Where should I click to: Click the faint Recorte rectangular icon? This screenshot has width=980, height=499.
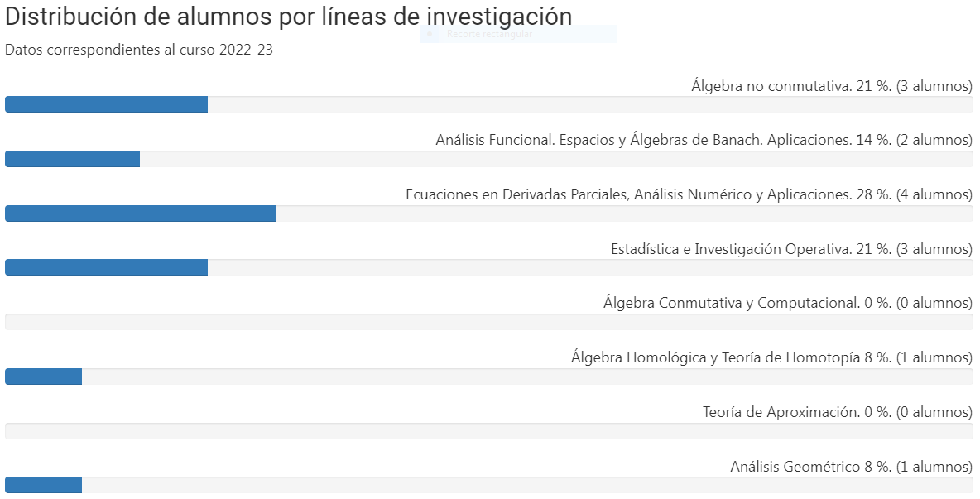click(x=430, y=35)
